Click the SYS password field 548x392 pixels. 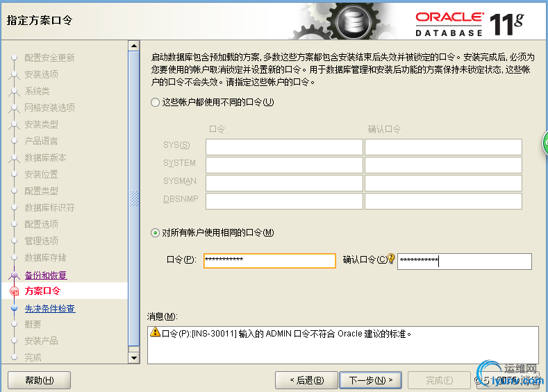[284, 147]
